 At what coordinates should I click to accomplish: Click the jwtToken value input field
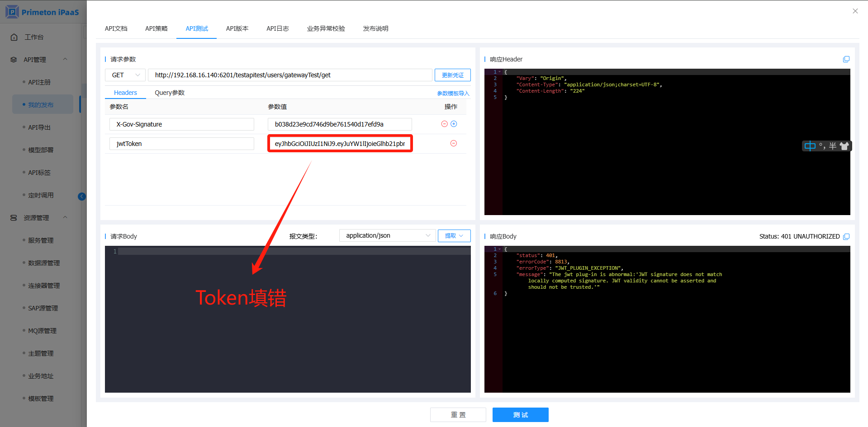[340, 144]
